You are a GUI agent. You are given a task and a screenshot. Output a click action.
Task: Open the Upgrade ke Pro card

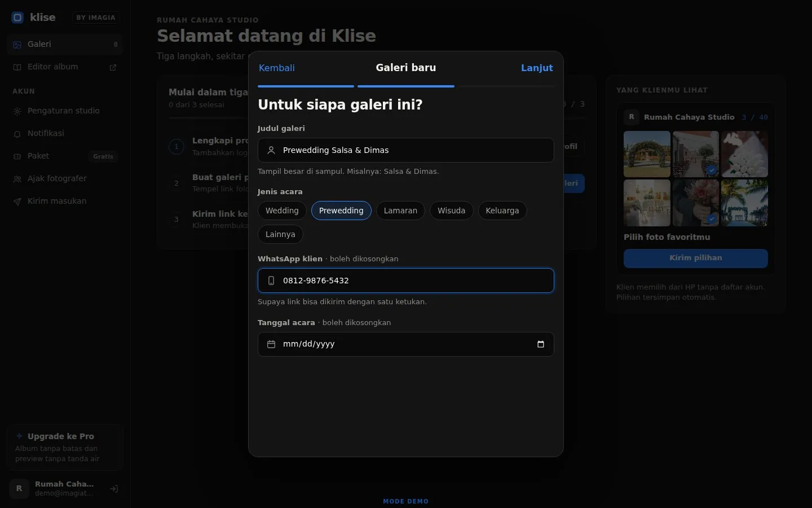click(65, 447)
